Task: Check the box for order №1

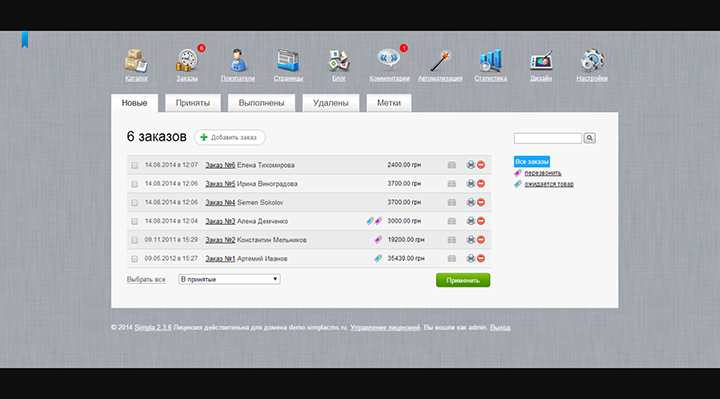Action: [x=134, y=259]
